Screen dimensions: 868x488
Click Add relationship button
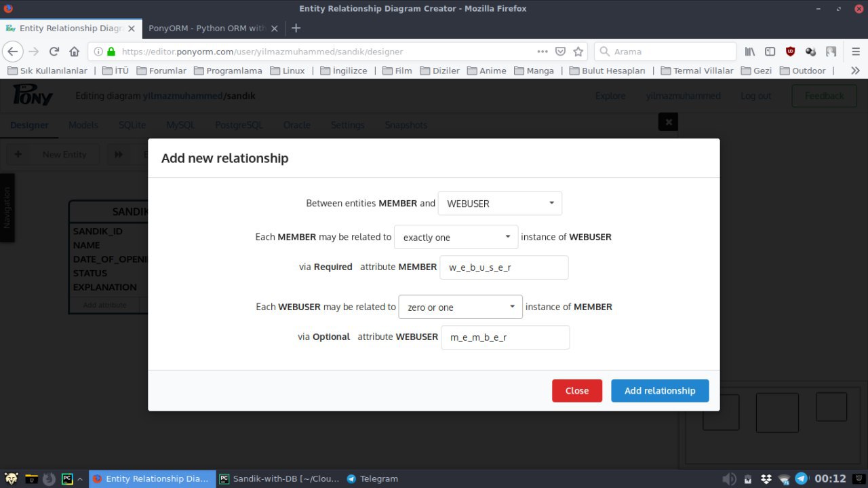tap(660, 390)
